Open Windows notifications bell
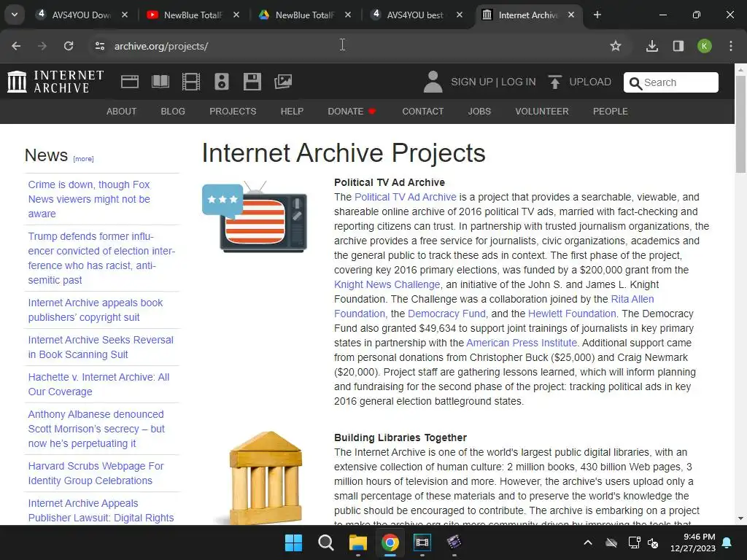This screenshot has width=747, height=560. (727, 542)
